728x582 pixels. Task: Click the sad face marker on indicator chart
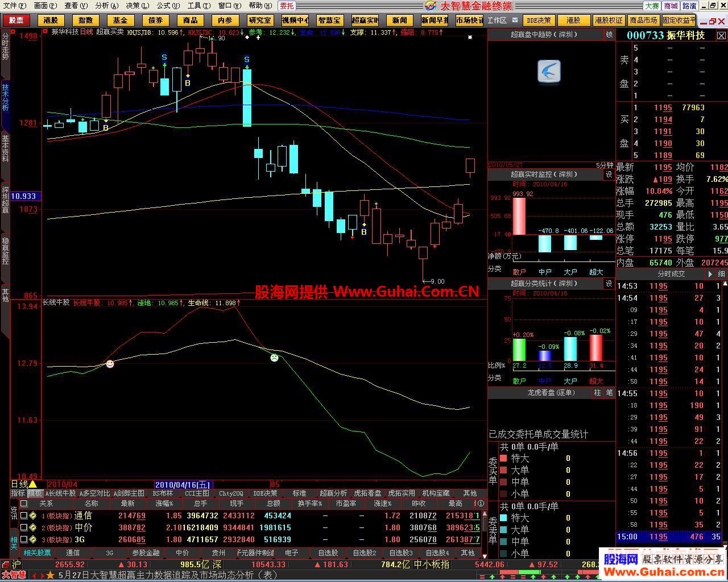(x=274, y=358)
